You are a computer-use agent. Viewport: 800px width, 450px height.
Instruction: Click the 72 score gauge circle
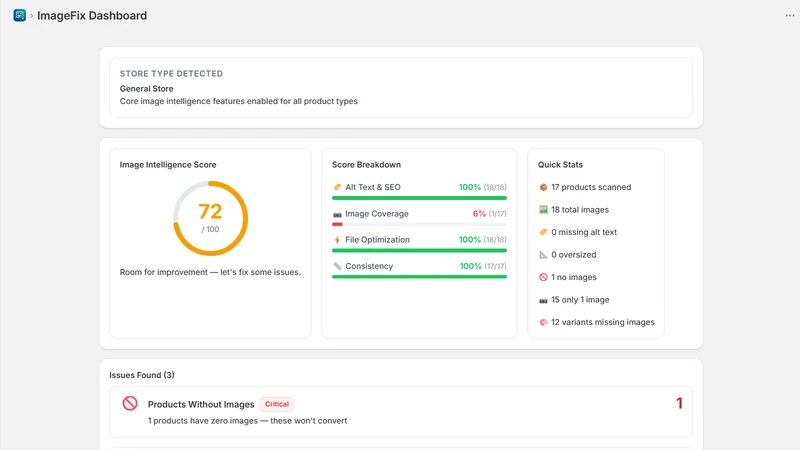click(210, 218)
